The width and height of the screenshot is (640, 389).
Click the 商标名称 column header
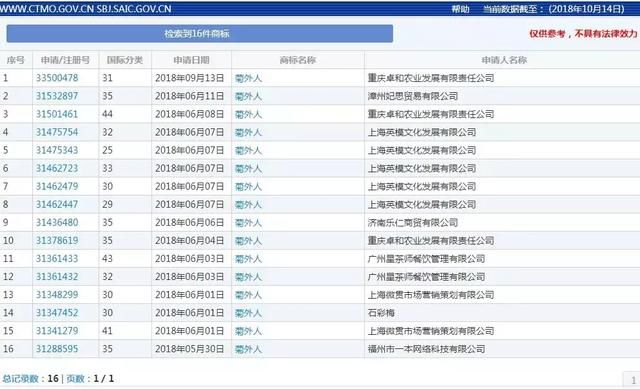pos(298,60)
